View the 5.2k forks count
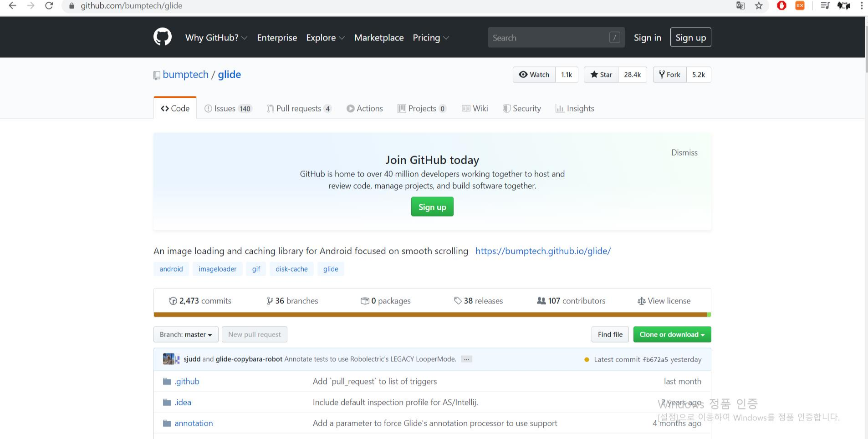The height and width of the screenshot is (439, 868). [699, 75]
